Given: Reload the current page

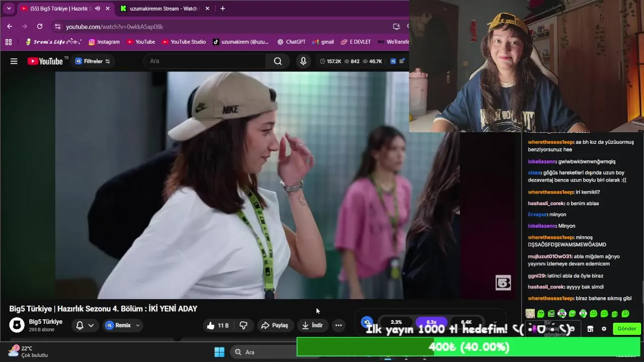Looking at the screenshot, I should (x=40, y=26).
